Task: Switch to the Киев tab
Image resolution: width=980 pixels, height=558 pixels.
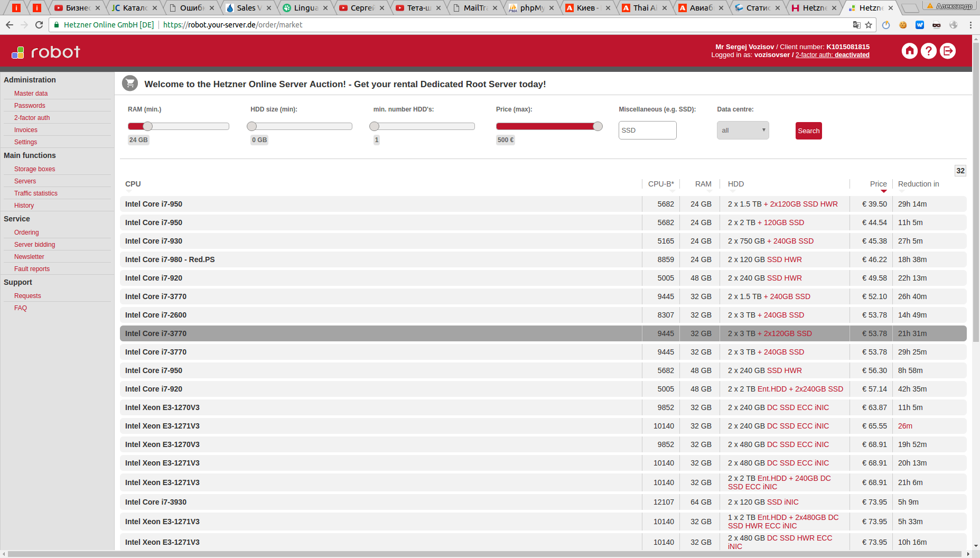Action: click(x=587, y=8)
